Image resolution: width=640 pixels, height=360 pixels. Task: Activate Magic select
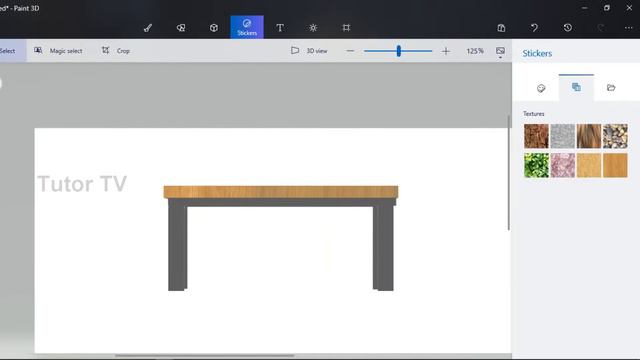pos(58,51)
